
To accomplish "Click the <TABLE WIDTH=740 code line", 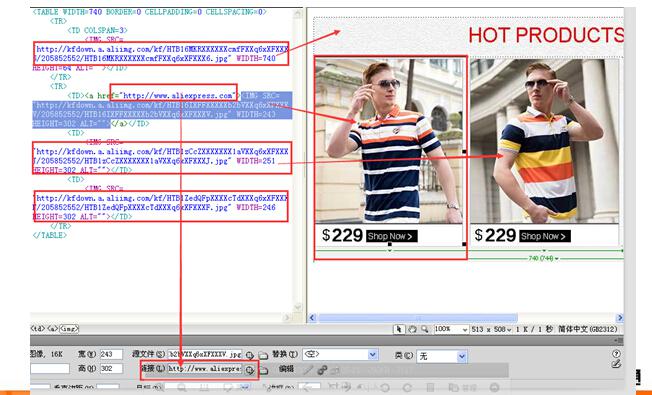I will [149, 12].
